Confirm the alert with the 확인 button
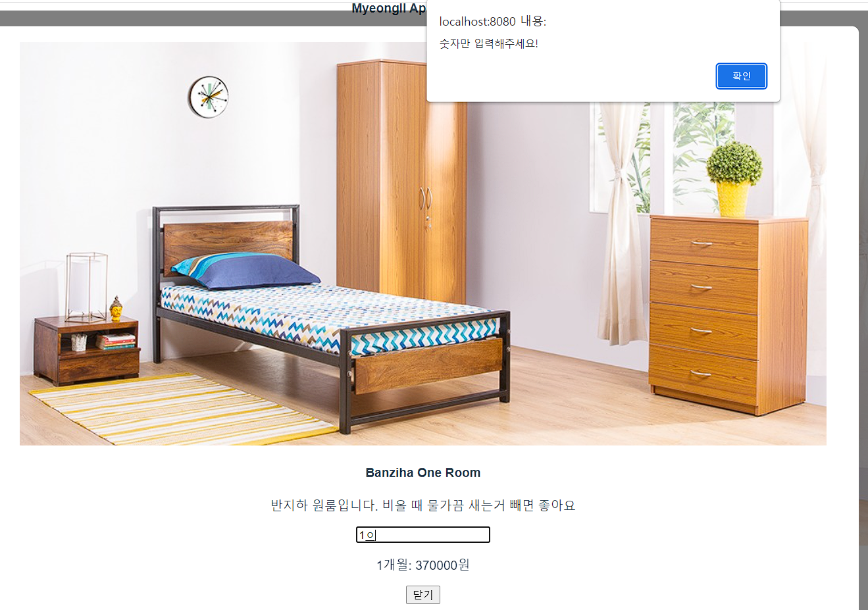 point(741,76)
